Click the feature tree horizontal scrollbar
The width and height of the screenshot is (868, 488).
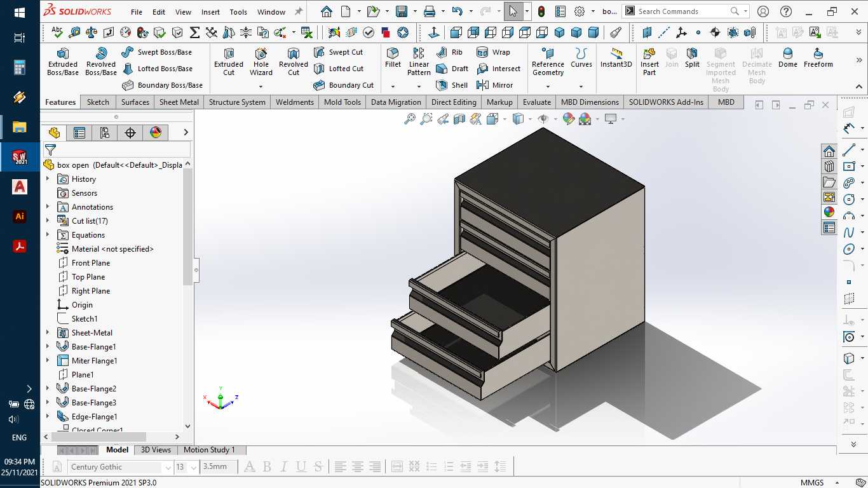coord(98,437)
